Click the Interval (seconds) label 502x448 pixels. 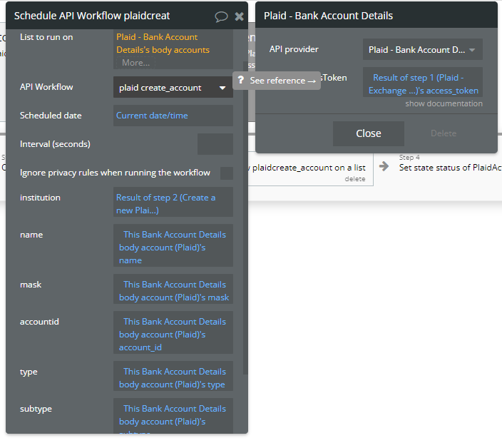[55, 144]
